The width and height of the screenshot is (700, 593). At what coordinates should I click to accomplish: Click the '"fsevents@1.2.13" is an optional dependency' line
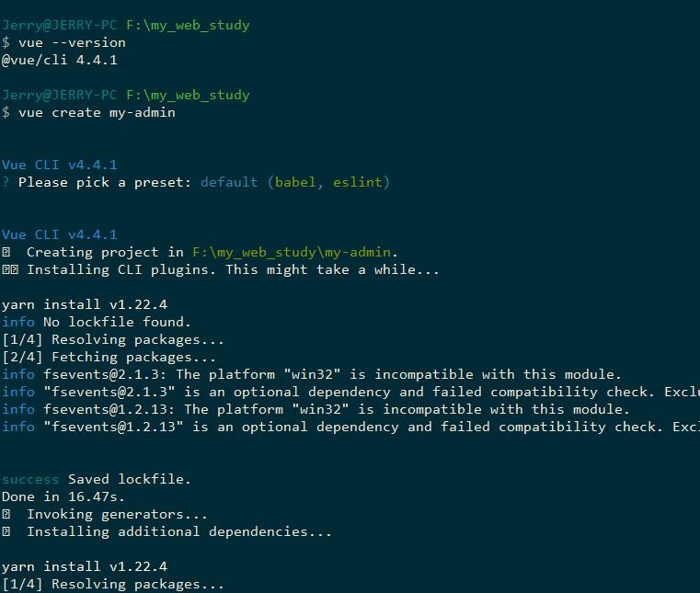pos(350,427)
